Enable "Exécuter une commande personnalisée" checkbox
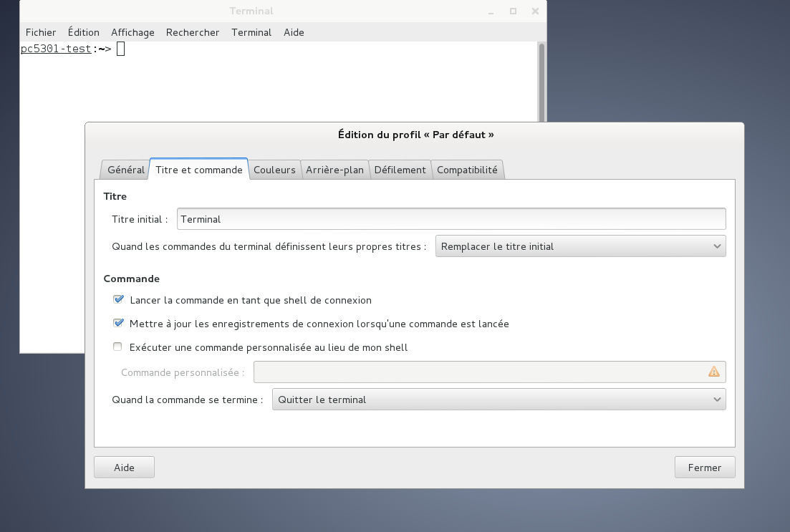 point(118,347)
